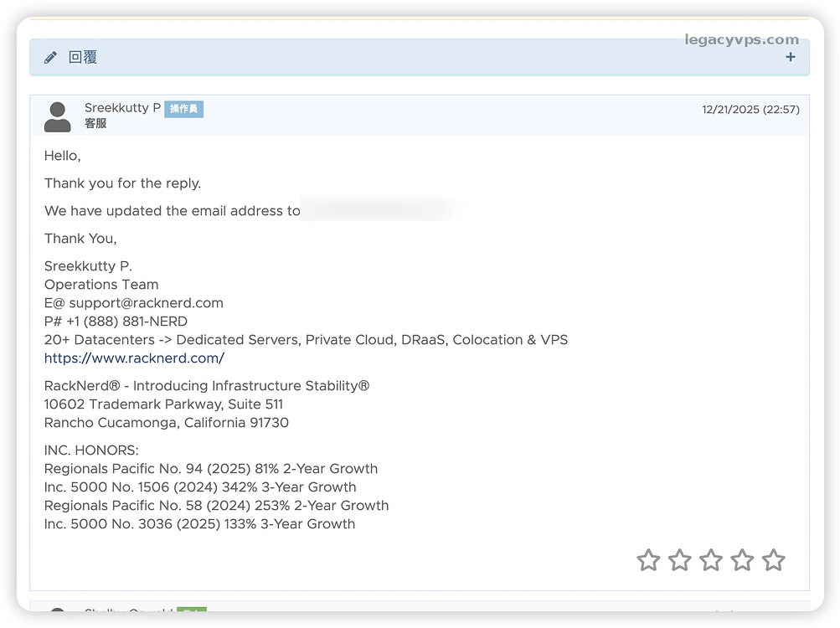Click the 12/21/2025 (22:57) timestamp
Image resolution: width=840 pixels, height=628 pixels.
tap(750, 110)
